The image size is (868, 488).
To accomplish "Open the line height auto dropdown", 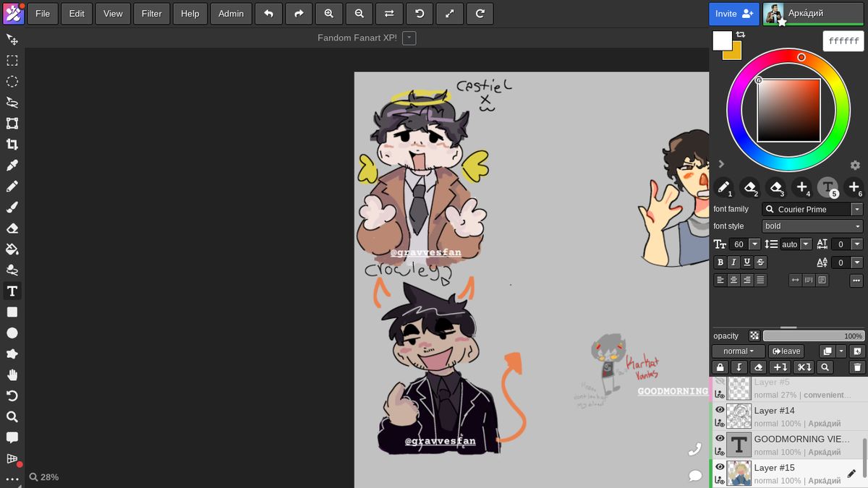I will (x=806, y=244).
